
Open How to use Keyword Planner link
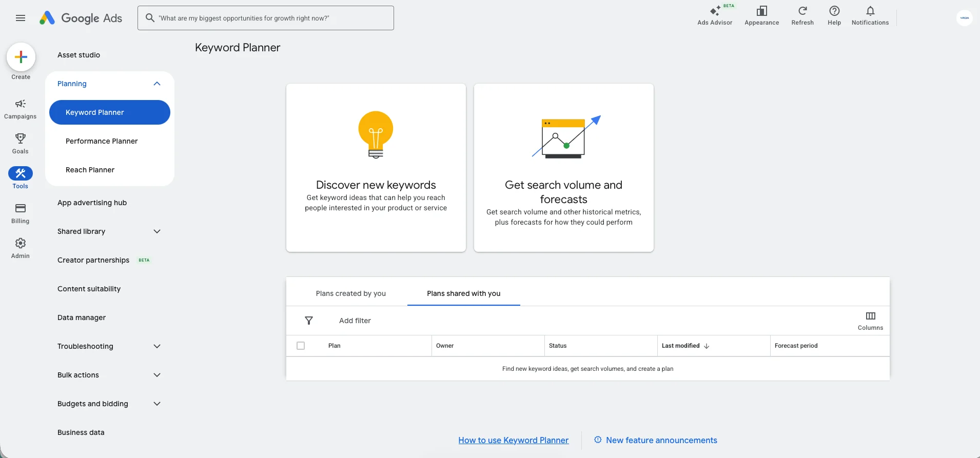tap(514, 440)
